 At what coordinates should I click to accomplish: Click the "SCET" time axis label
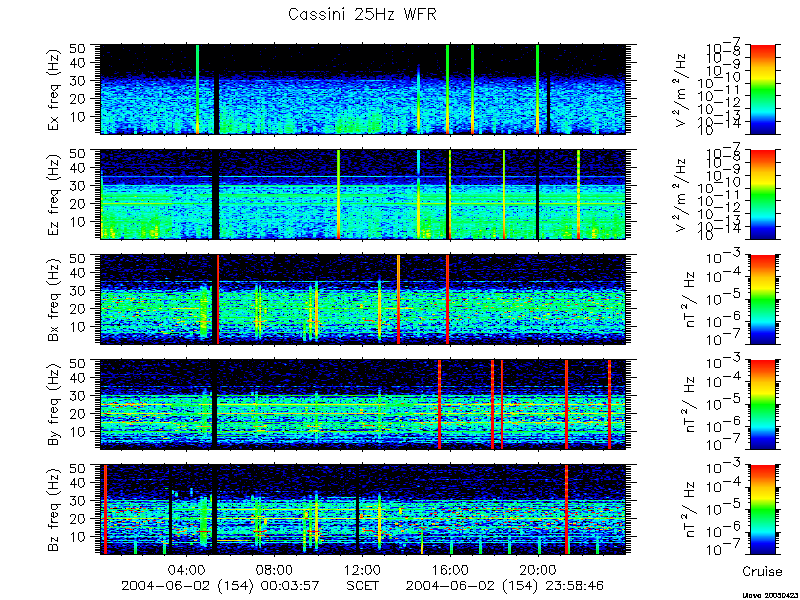pos(362,585)
